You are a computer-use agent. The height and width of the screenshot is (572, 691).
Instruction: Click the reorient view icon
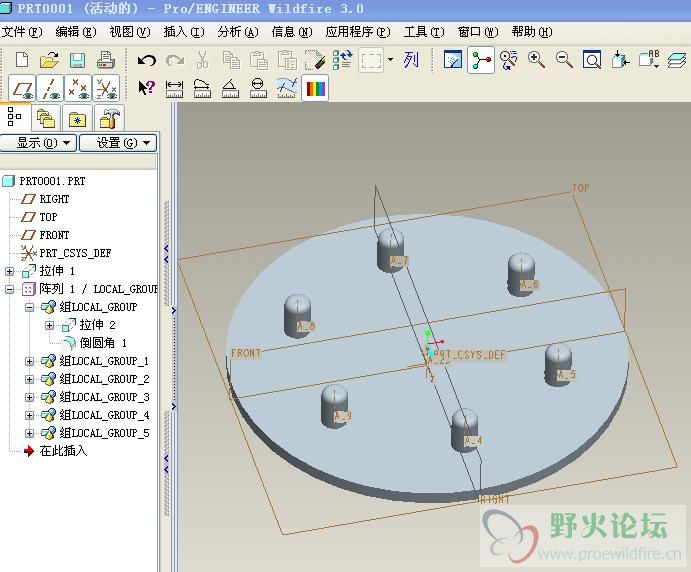click(x=620, y=60)
